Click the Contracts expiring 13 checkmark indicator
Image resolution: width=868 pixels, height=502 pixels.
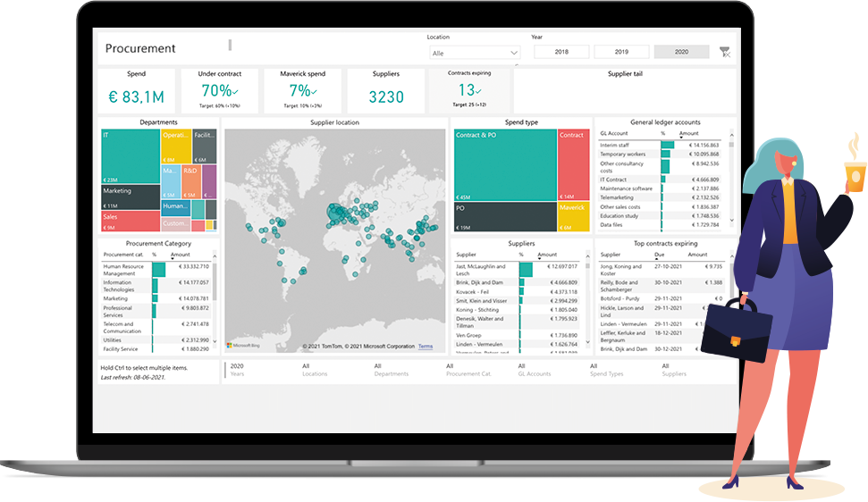478,90
